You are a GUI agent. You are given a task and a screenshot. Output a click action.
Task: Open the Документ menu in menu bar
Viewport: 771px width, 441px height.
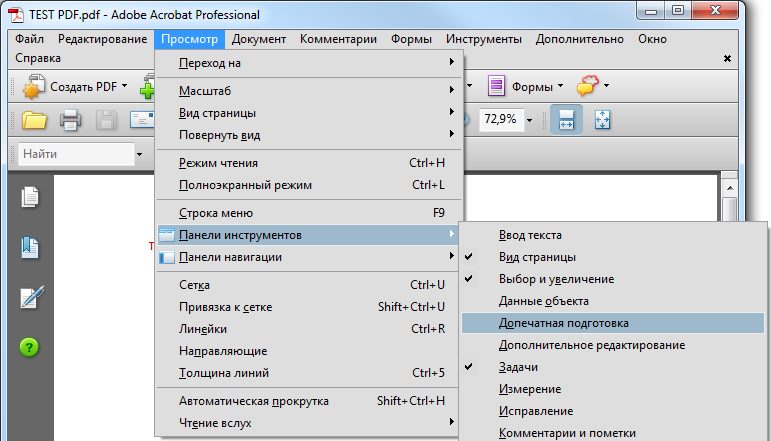coord(259,39)
